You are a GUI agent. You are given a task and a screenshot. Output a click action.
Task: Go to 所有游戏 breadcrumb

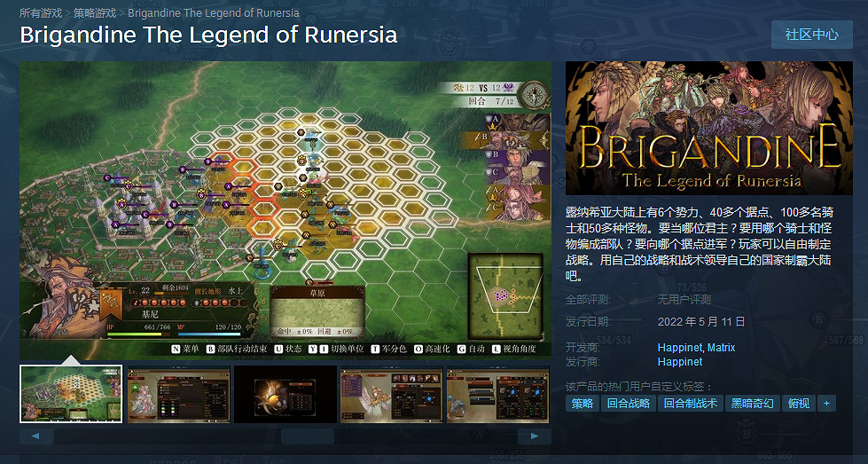[x=41, y=12]
